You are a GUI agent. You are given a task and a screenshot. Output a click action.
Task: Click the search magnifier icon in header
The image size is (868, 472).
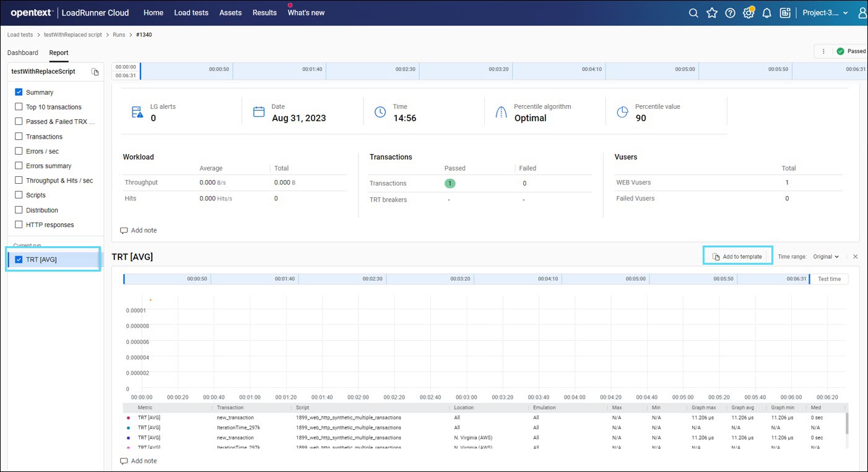click(x=693, y=13)
